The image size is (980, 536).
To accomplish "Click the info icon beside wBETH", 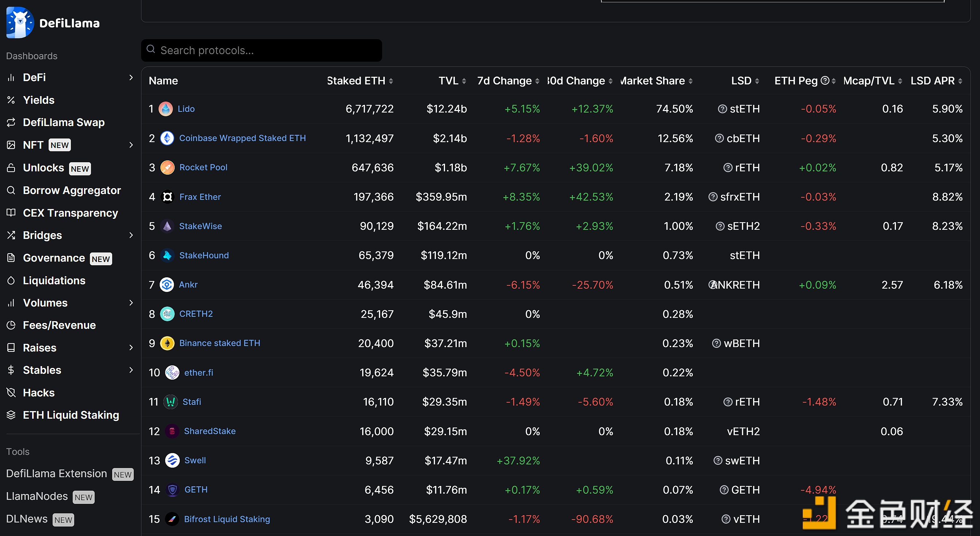I will coord(716,343).
